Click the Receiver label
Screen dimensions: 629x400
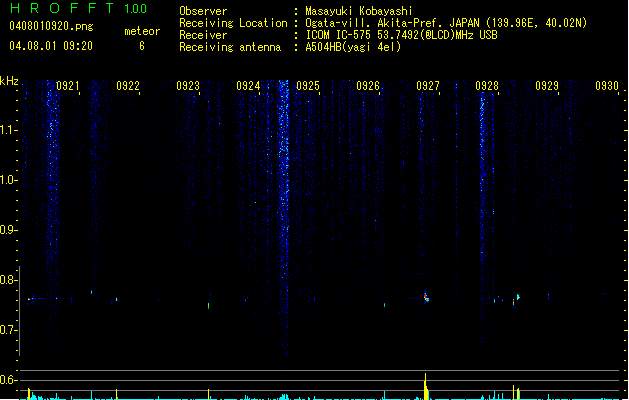[x=203, y=35]
